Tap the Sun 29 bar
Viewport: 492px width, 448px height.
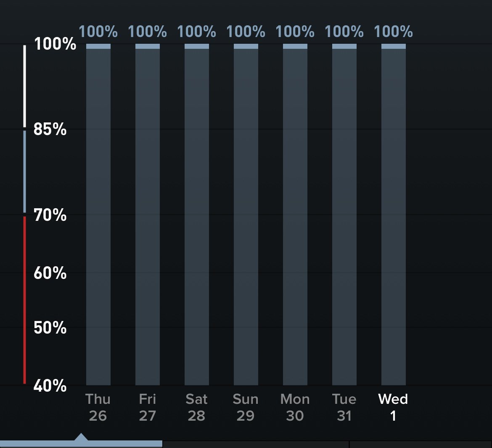(x=246, y=215)
